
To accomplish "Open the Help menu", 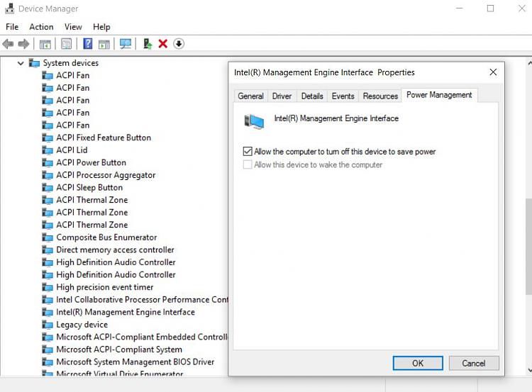I will point(101,27).
